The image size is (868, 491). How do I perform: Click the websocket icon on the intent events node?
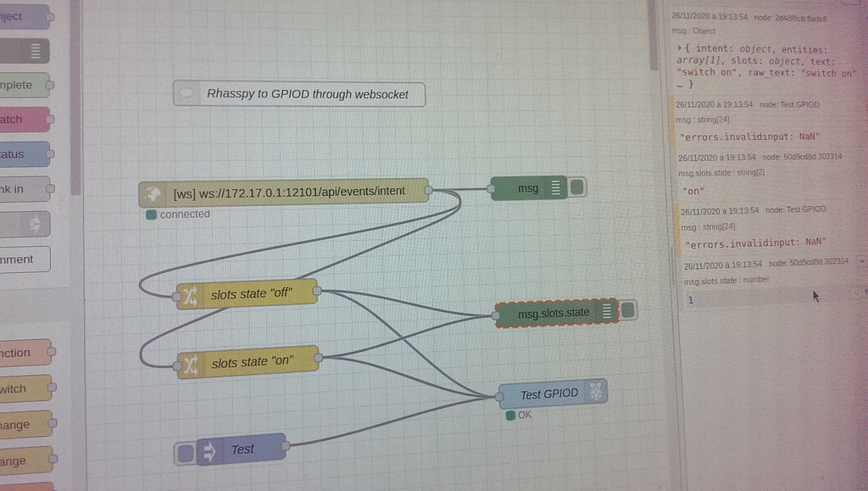click(x=153, y=191)
